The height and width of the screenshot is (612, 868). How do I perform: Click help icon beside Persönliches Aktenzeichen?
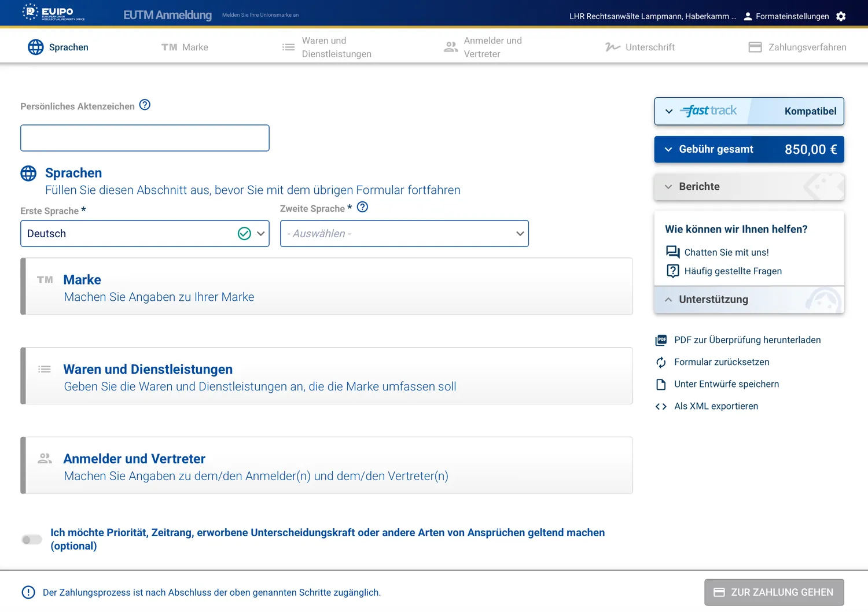[x=145, y=105]
